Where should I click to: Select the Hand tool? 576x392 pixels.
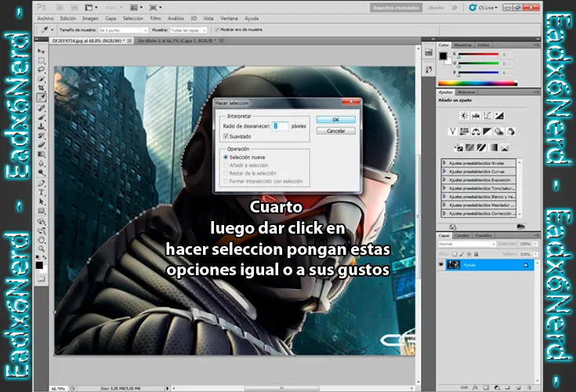pos(41,240)
